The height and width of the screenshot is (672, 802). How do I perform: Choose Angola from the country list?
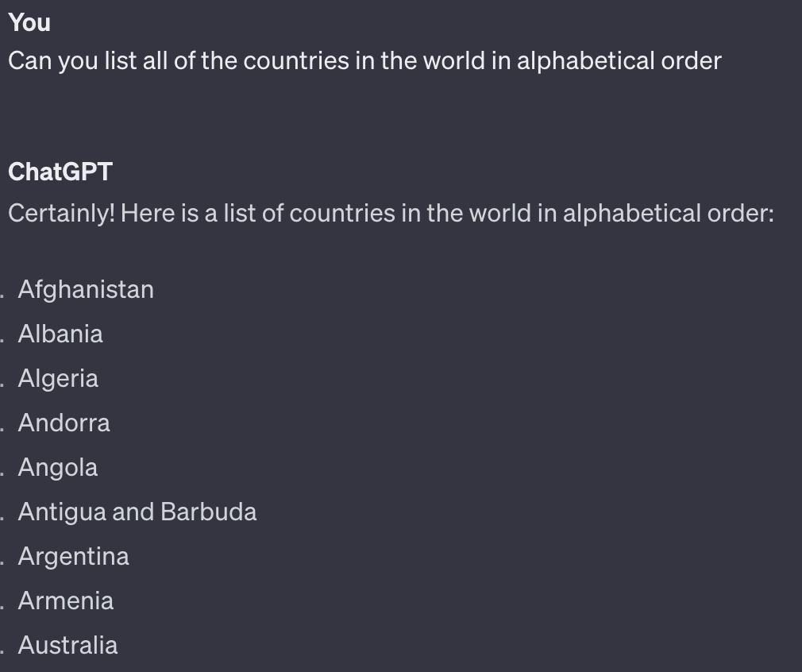coord(58,467)
